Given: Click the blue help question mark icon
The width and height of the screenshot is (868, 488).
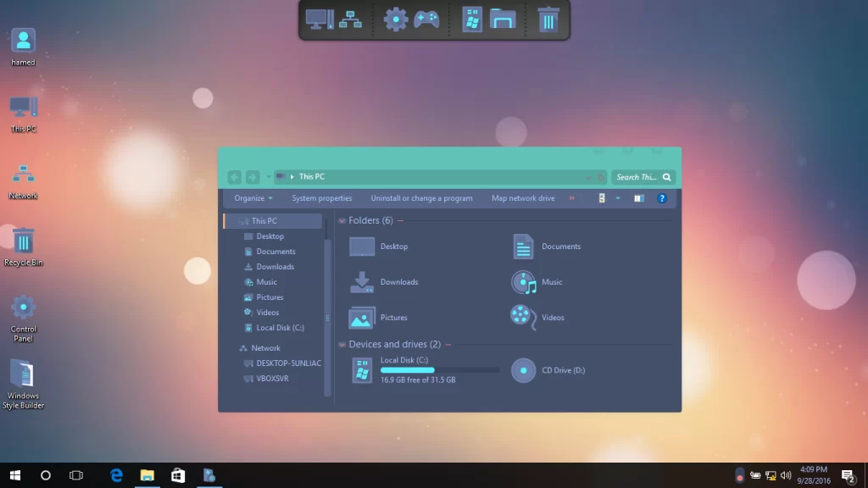Looking at the screenshot, I should tap(662, 198).
